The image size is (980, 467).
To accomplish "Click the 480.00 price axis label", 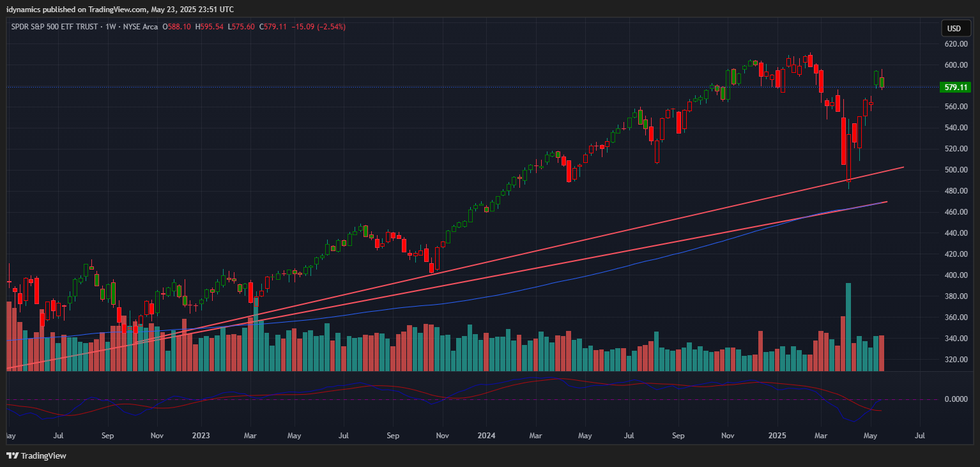I will tap(956, 191).
